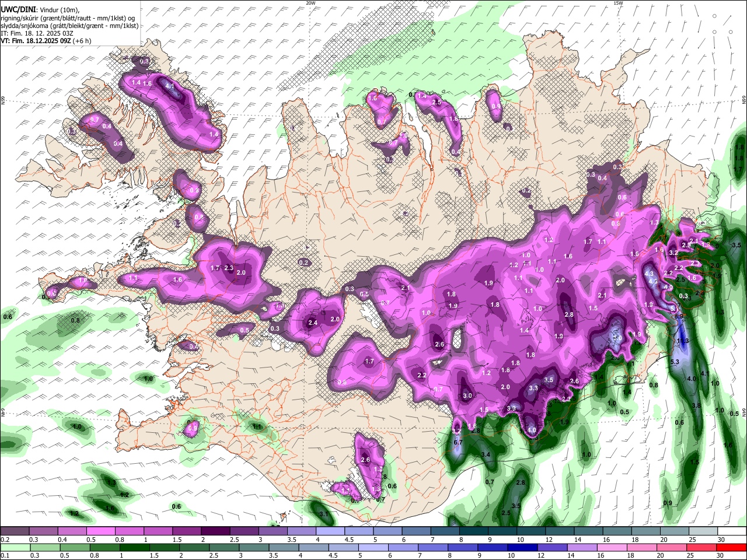Image resolution: width=747 pixels, height=560 pixels.
Task: Click the navy blue 10 swatch in lower legend row
Action: 523,547
